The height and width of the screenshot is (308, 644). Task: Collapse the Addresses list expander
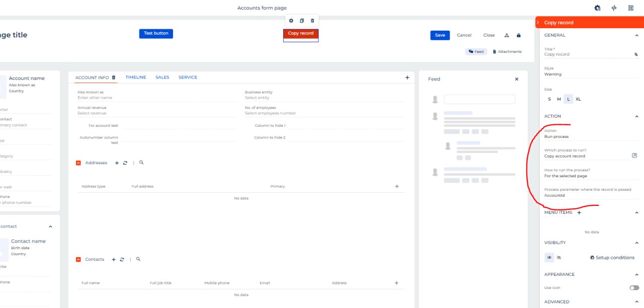coord(78,163)
